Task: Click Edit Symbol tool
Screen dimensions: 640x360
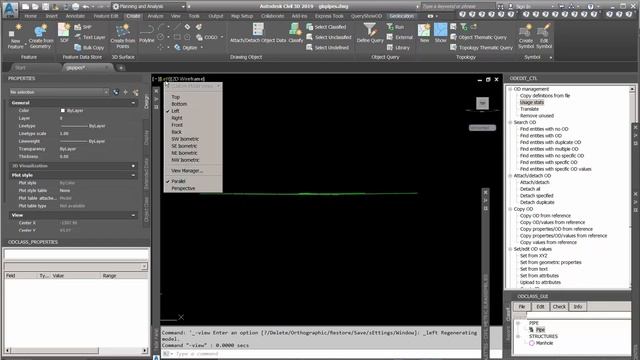Action: click(544, 37)
